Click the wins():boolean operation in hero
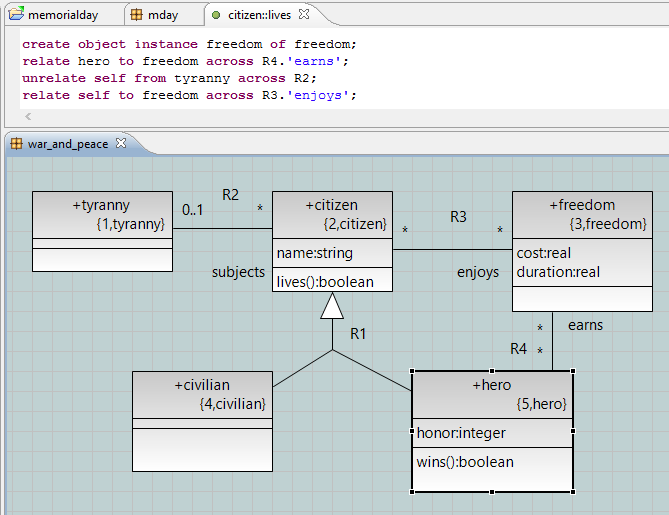 click(465, 461)
